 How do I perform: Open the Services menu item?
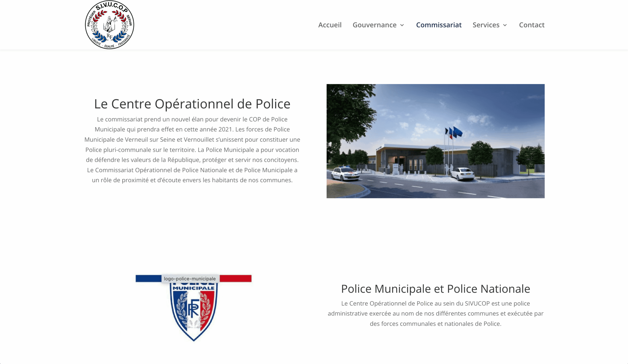coord(486,25)
